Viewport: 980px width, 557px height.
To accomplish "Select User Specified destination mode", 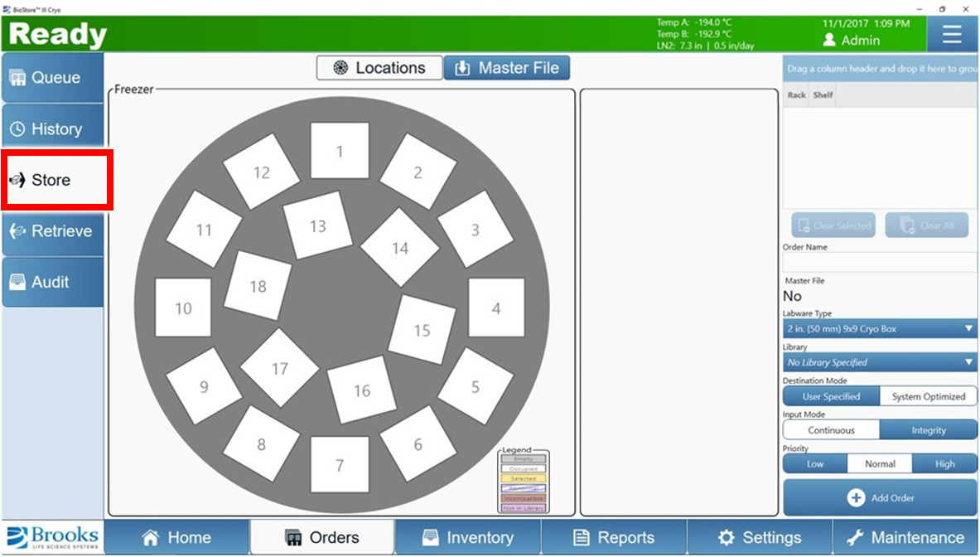I will click(x=831, y=396).
